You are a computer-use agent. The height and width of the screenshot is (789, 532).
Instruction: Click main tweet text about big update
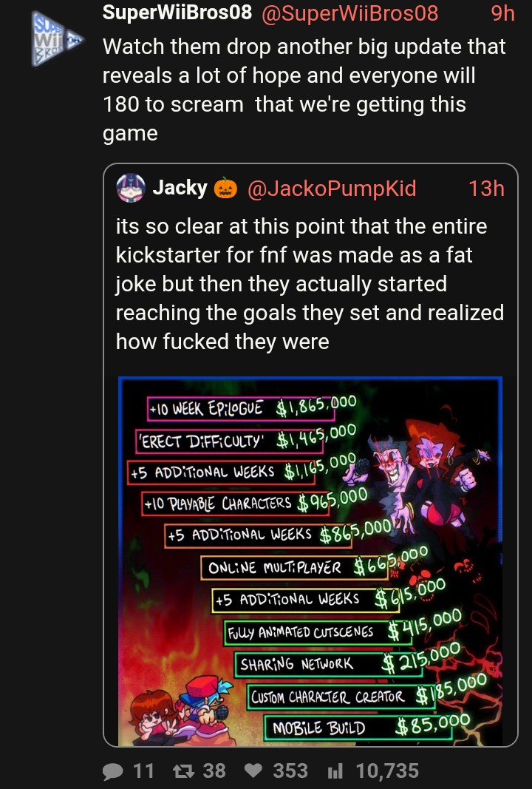click(x=304, y=89)
